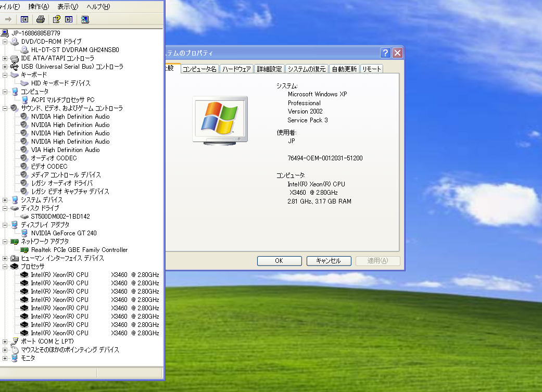Expand the USB コントローラ node
The image size is (542, 392).
pos(5,66)
